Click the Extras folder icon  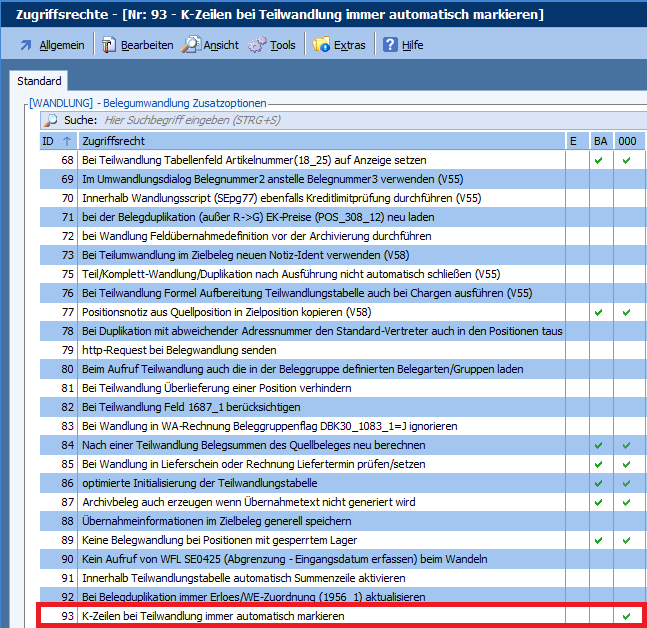pyautogui.click(x=321, y=45)
